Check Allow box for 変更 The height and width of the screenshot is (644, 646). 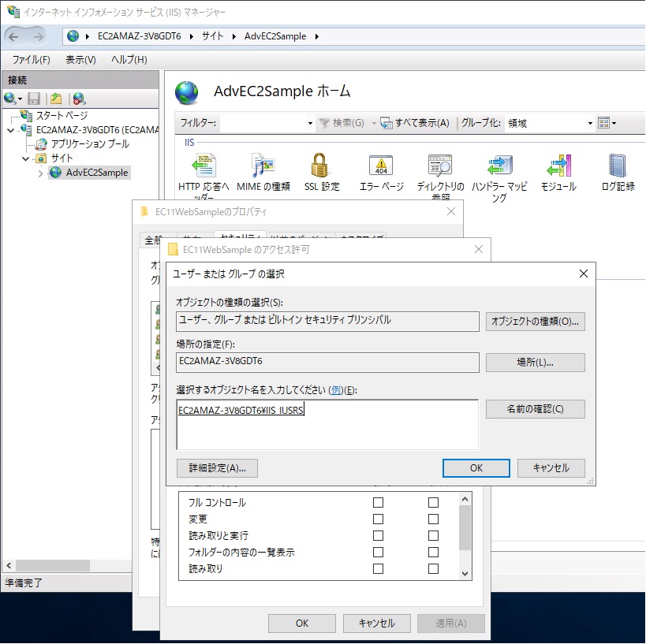378,519
